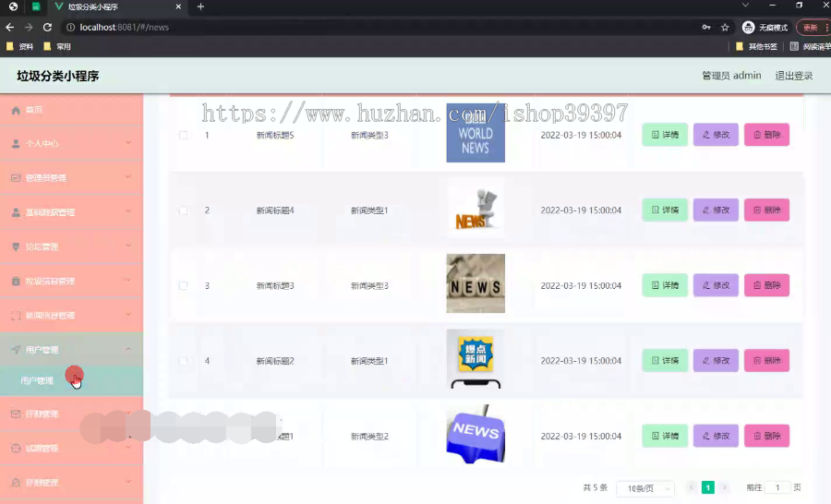Click the bracket-frame icon beside 新闻信息管理
The image size is (831, 504).
coord(16,316)
